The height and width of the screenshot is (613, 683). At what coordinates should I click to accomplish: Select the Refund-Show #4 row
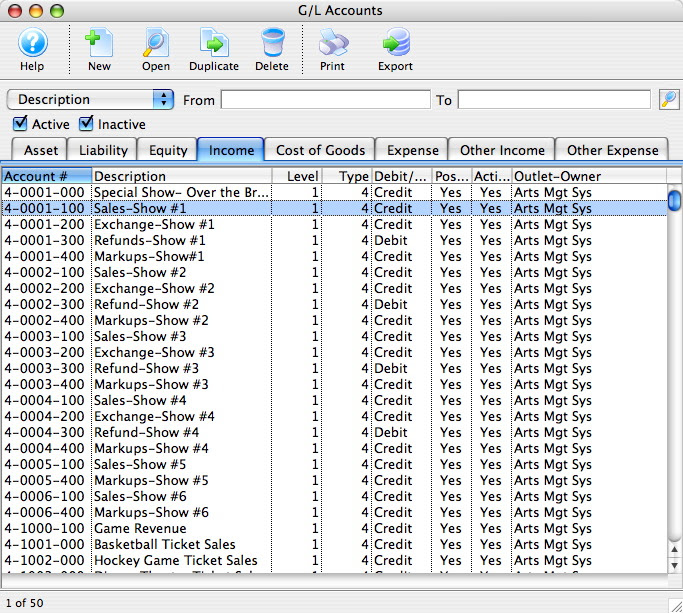coord(334,432)
